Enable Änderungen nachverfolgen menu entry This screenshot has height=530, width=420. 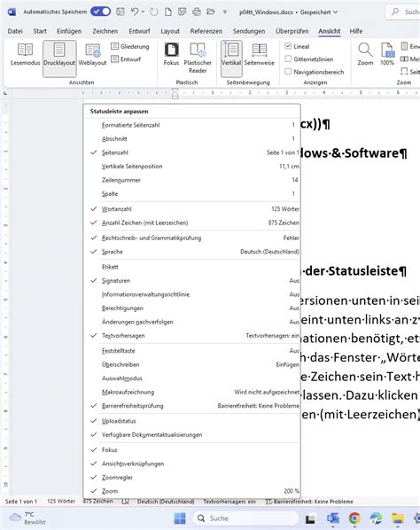[x=191, y=322]
